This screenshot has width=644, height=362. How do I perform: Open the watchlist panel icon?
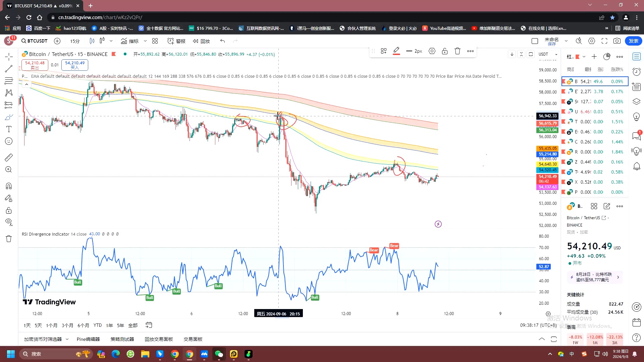636,56
